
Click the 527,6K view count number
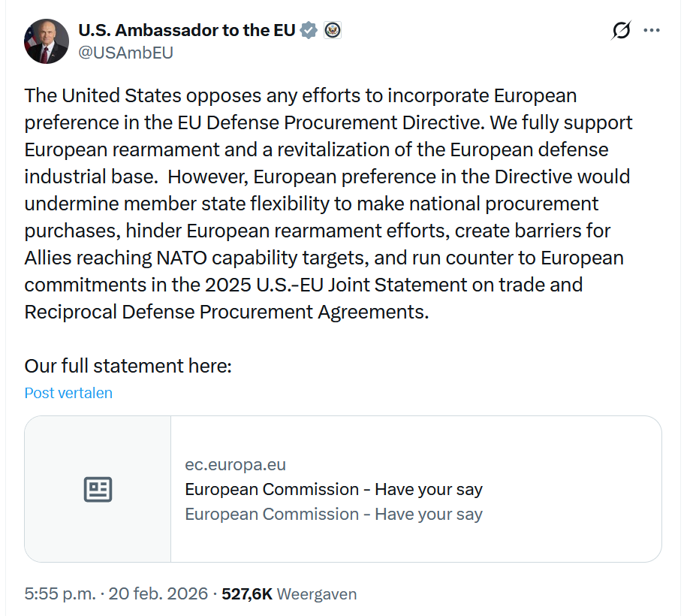[x=246, y=594]
